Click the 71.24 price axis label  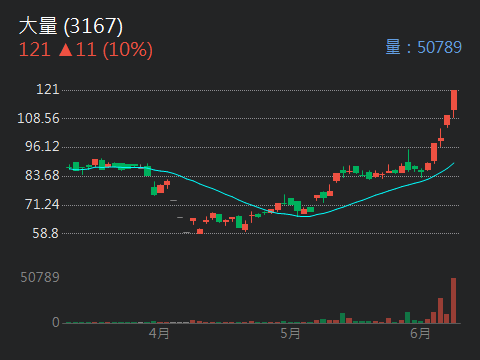42,204
